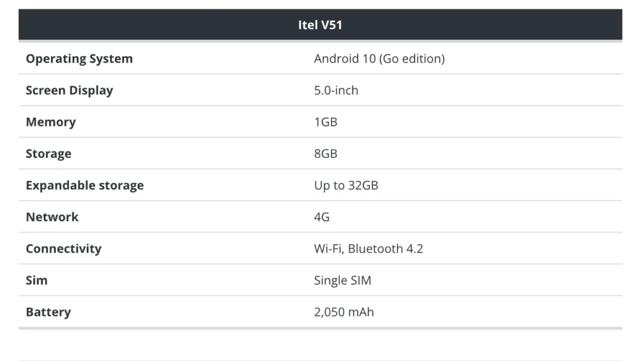Image resolution: width=642 pixels, height=364 pixels.
Task: Click the 4G network value
Action: tap(322, 217)
